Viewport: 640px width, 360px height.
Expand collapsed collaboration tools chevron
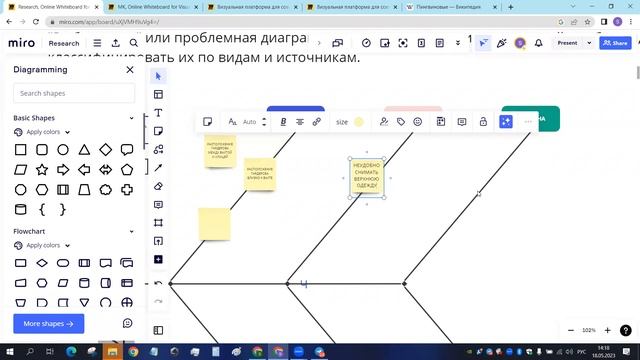pyautogui.click(x=458, y=43)
